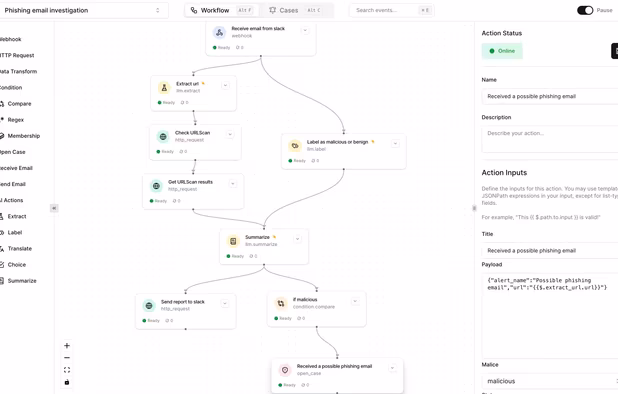Open the Send report to slack node dropdown
The height and width of the screenshot is (394, 618).
point(225,303)
